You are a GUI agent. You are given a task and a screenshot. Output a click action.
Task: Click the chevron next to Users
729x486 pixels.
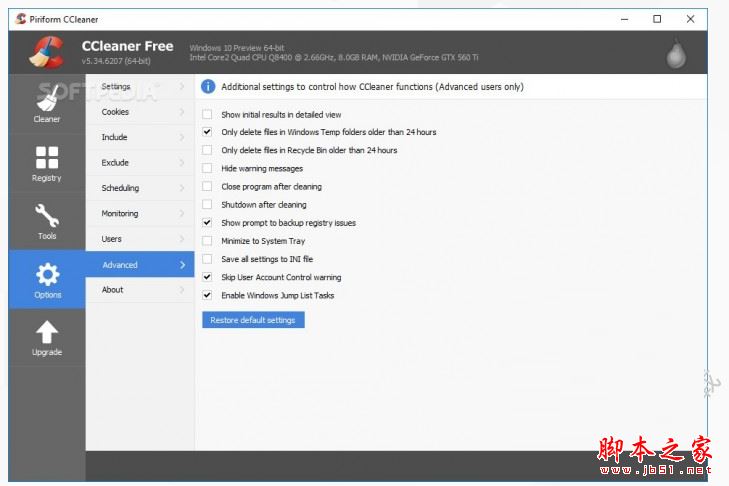(182, 239)
